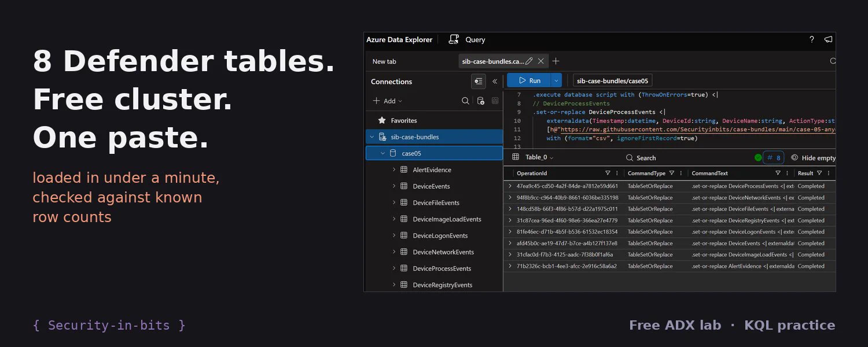The width and height of the screenshot is (868, 347).
Task: Search the connections list
Action: pos(465,101)
